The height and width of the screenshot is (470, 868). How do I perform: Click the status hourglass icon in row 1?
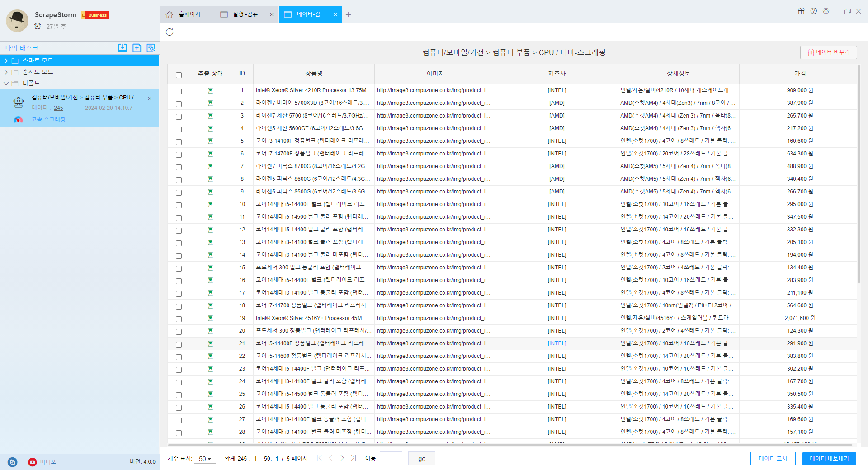[210, 90]
